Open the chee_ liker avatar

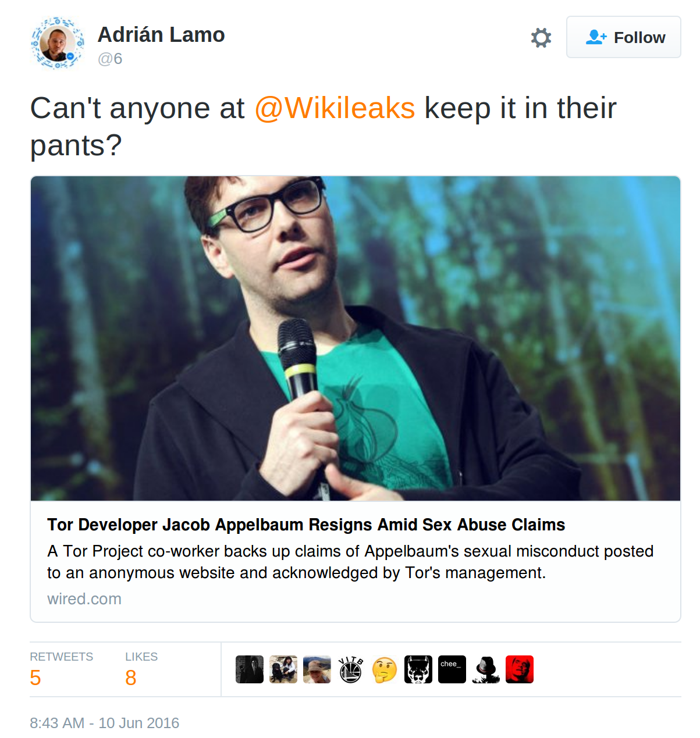452,669
